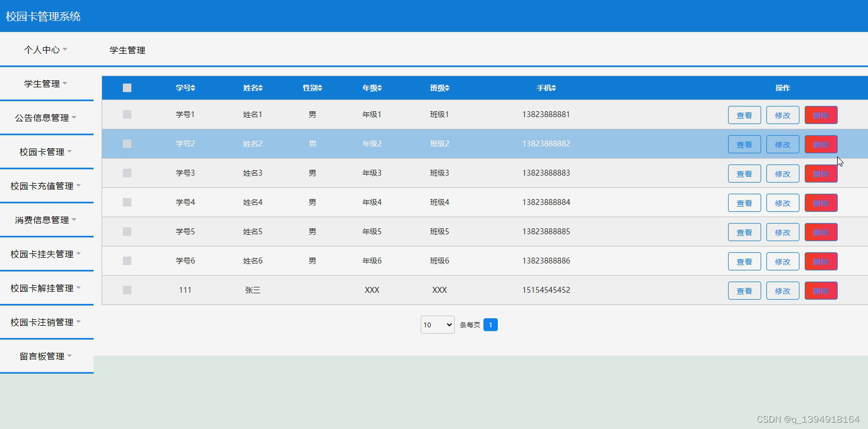Expand the 消费信息管理 sidebar menu

47,220
